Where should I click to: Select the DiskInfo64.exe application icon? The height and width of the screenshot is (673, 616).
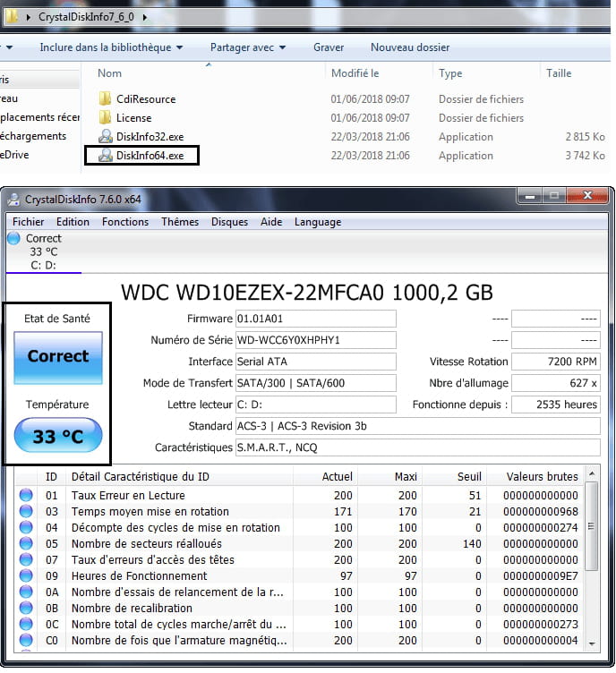pyautogui.click(x=106, y=156)
